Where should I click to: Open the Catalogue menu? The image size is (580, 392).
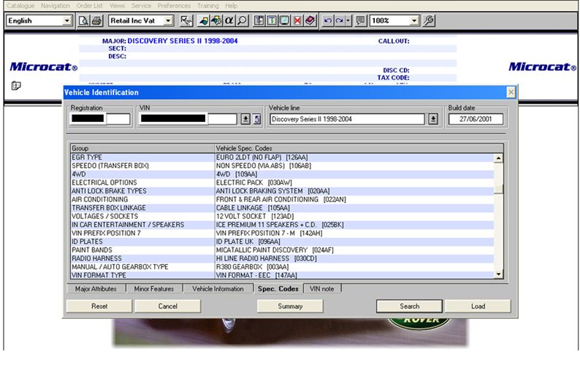click(20, 6)
